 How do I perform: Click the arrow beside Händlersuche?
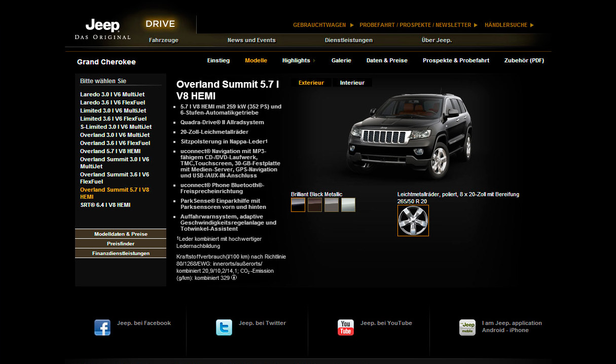[x=532, y=25]
